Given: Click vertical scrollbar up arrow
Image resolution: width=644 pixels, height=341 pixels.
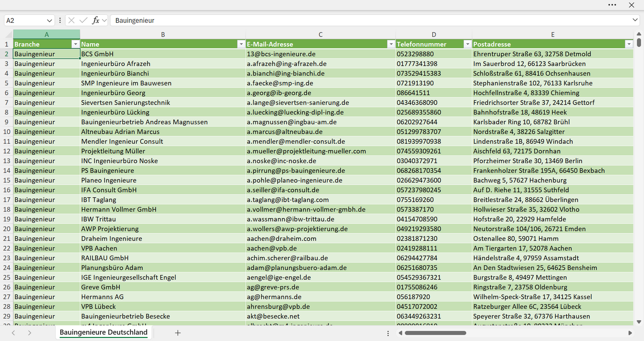Looking at the screenshot, I should click(x=639, y=34).
